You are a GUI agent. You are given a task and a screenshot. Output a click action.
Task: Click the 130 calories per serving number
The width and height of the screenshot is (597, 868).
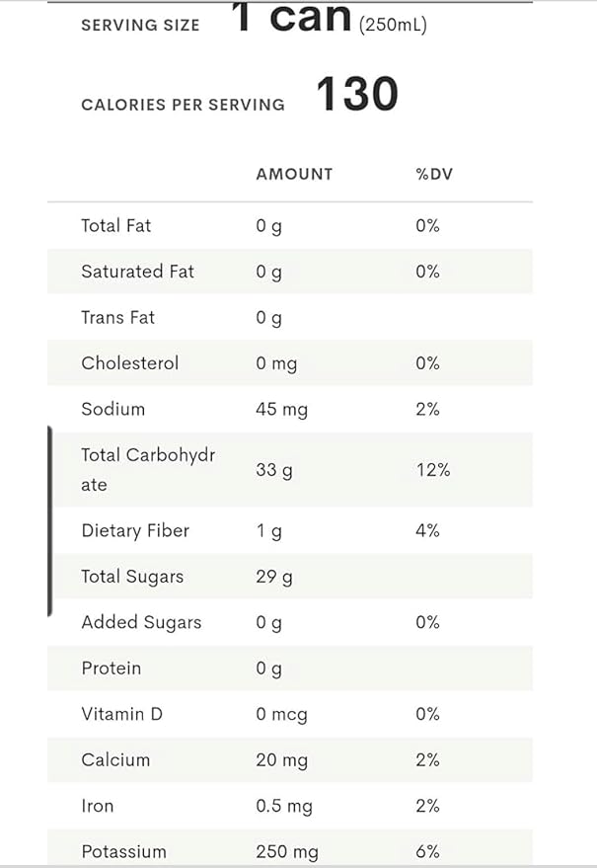tap(357, 94)
